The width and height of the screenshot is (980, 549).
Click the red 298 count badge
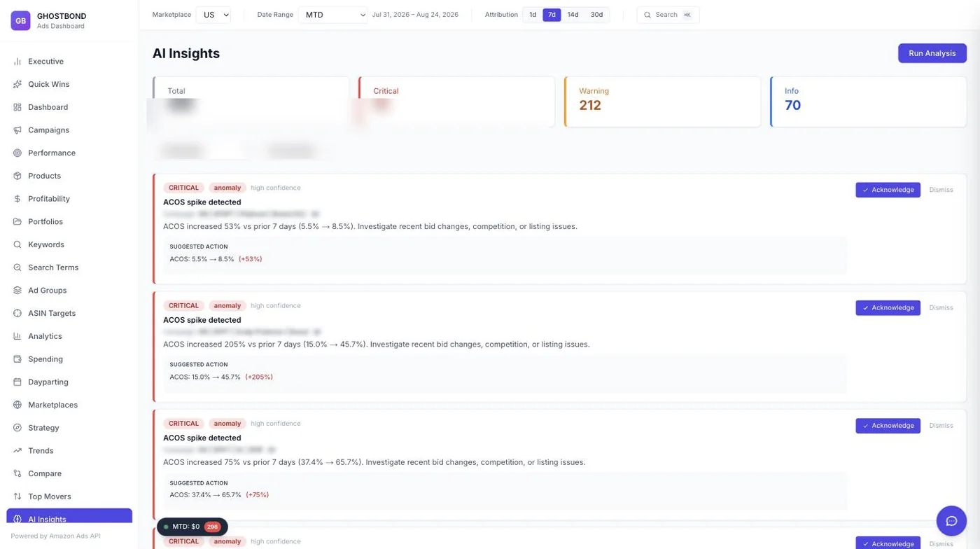coord(212,527)
